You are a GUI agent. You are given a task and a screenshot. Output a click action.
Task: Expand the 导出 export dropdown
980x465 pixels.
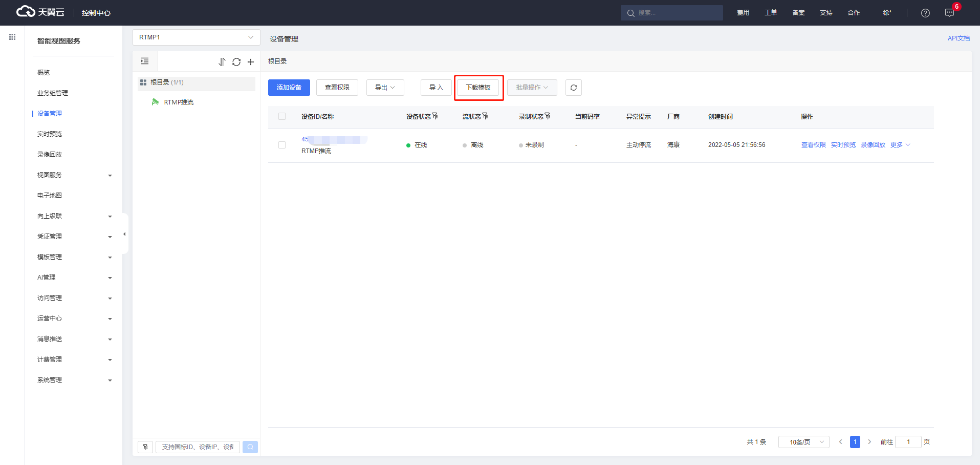pos(385,88)
